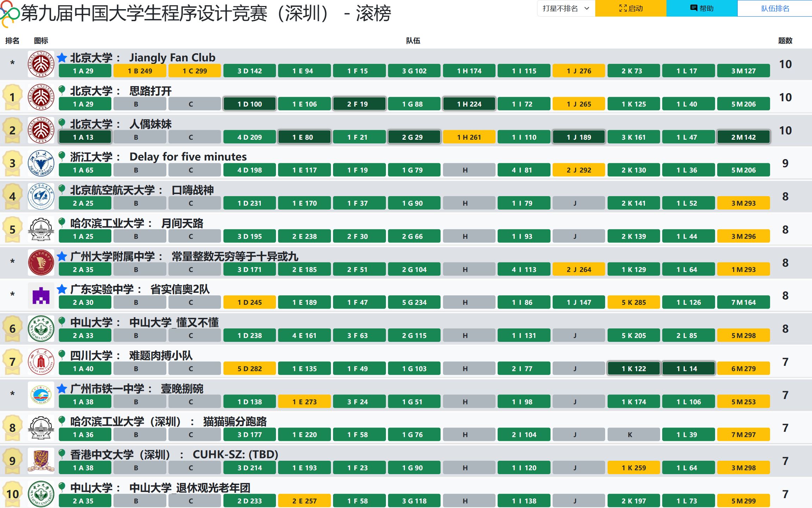Image resolution: width=812 pixels, height=508 pixels.
Task: Click cell '1 E 273' of 壹晚捌碗
Action: [304, 402]
